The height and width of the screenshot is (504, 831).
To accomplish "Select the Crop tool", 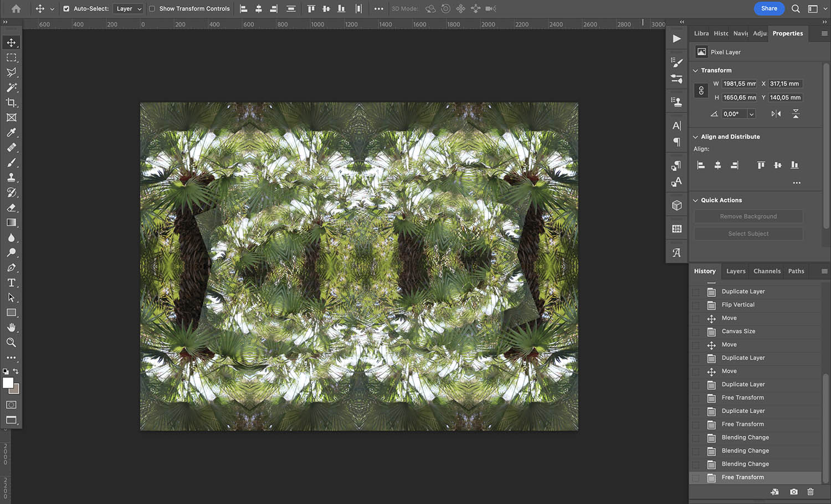I will 11,102.
